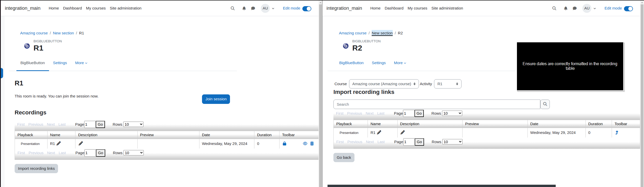
Task: Click top Go button in Recordings pager
Action: [x=100, y=124]
